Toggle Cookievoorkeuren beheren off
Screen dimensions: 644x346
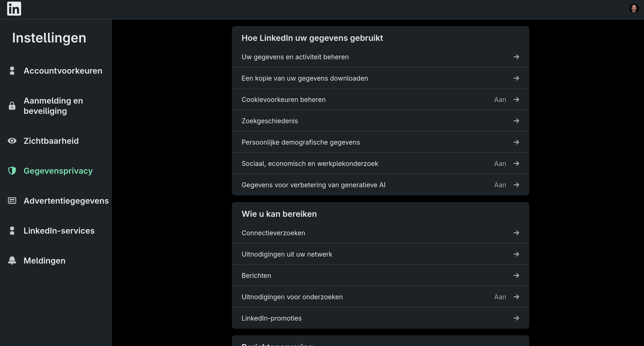[x=500, y=99]
